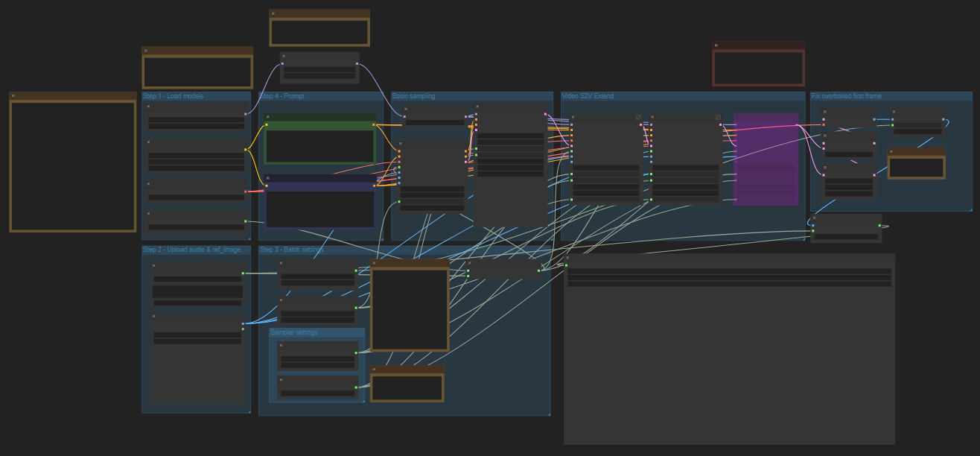Collapse the large brown note in Step 3
The height and width of the screenshot is (456, 980).
pyautogui.click(x=375, y=263)
